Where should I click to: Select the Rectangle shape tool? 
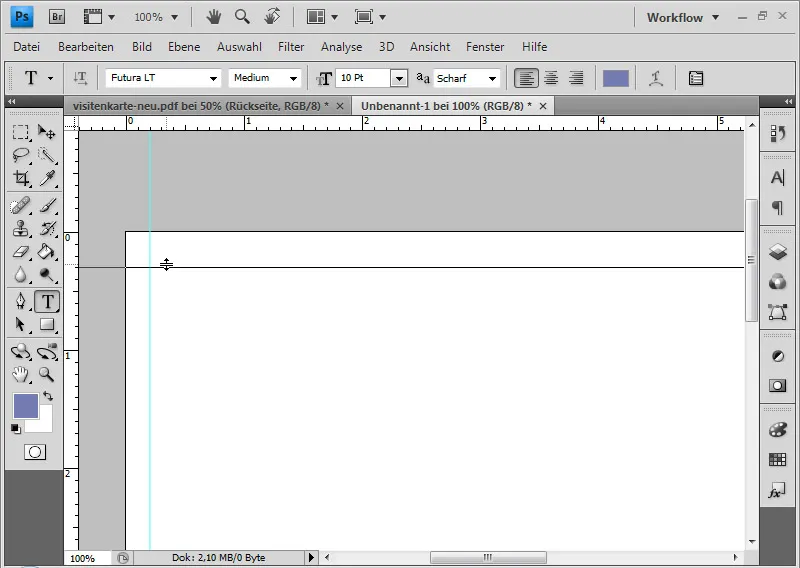(x=47, y=324)
